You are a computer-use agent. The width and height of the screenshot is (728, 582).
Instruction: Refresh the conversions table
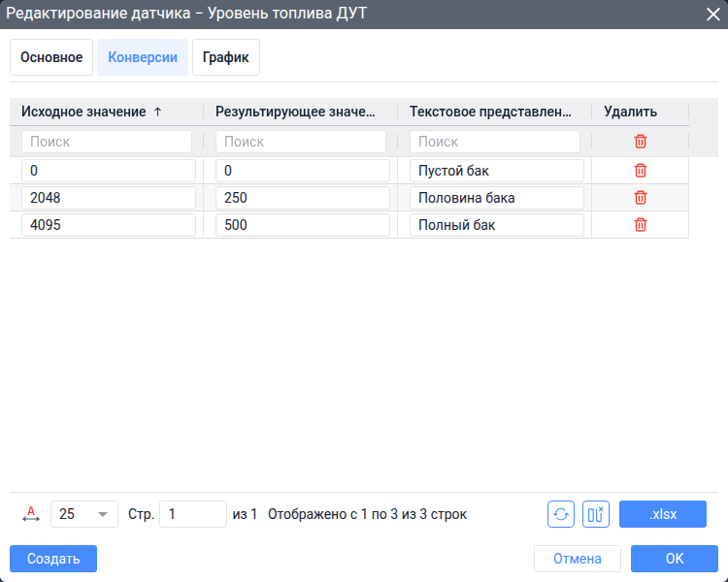tap(561, 514)
